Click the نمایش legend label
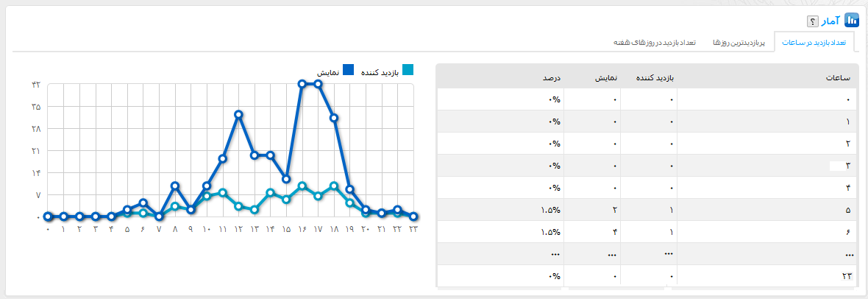The width and height of the screenshot is (868, 299). tap(327, 72)
